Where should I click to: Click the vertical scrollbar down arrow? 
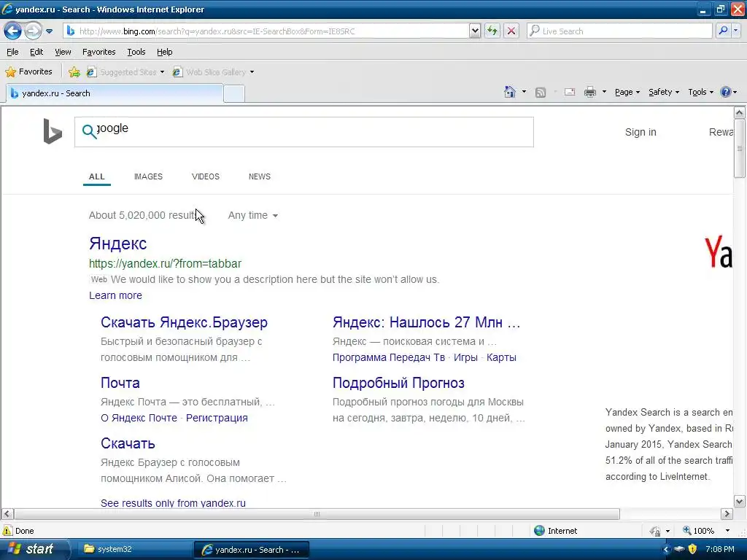(x=740, y=501)
